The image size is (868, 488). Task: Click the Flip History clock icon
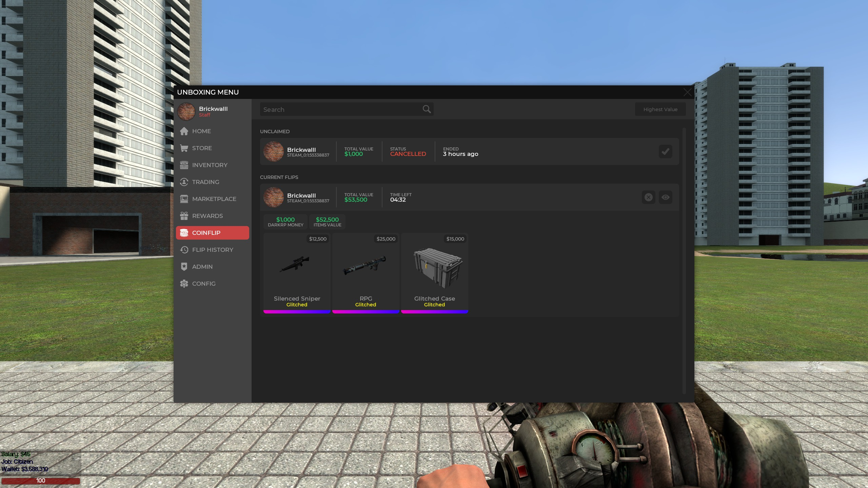pos(184,250)
